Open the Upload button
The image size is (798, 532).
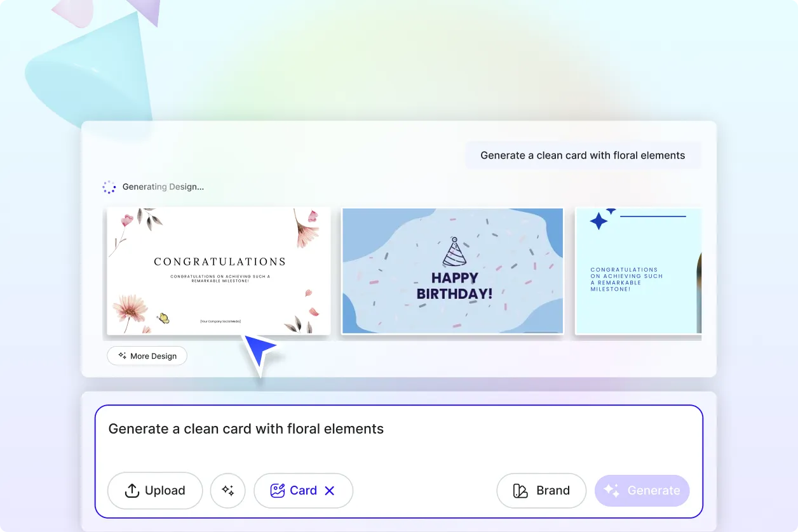tap(155, 491)
